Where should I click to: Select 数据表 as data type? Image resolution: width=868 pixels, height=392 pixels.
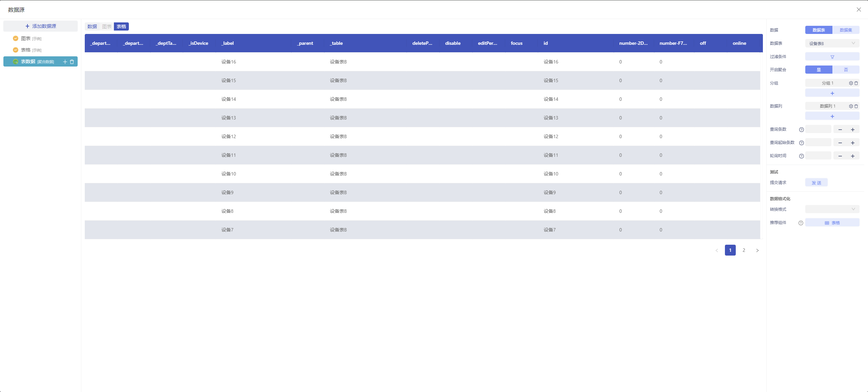819,30
